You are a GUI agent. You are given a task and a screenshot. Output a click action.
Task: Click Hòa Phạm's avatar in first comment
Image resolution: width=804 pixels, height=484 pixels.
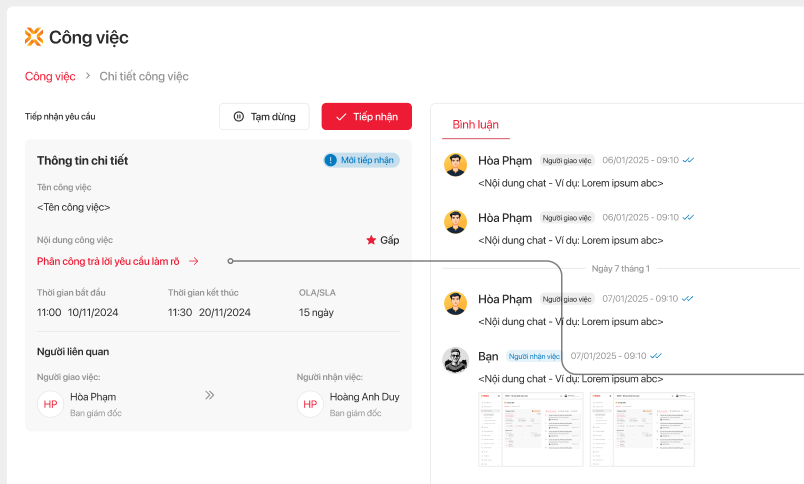point(455,165)
